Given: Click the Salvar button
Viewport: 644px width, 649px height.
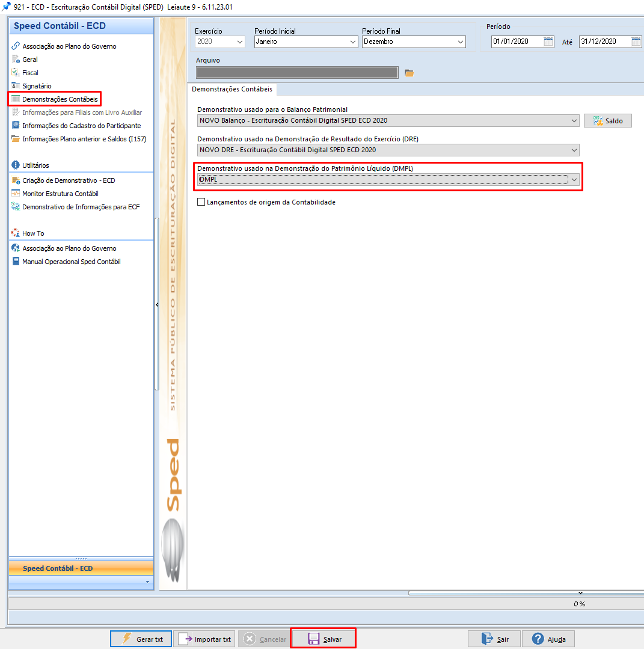Looking at the screenshot, I should [324, 639].
